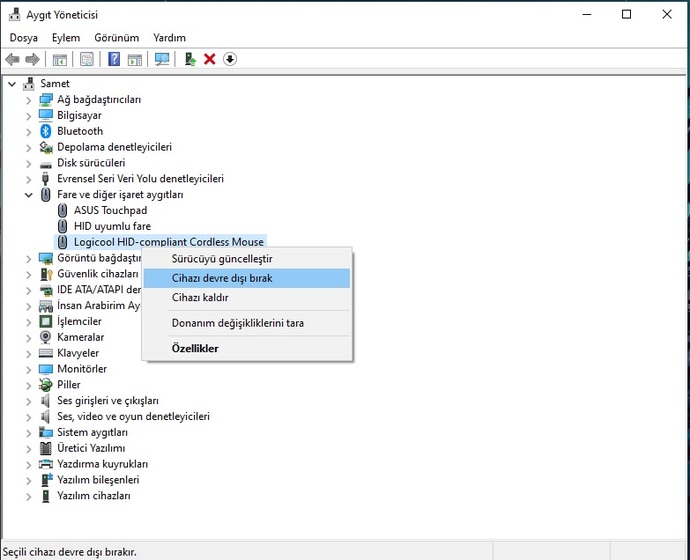
Task: Minimize the Aygıt Yöneticisi window
Action: click(587, 15)
